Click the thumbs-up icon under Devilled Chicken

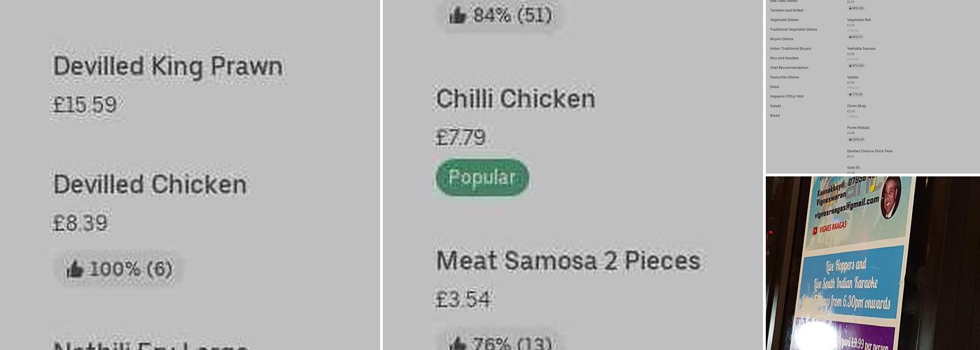tap(74, 269)
